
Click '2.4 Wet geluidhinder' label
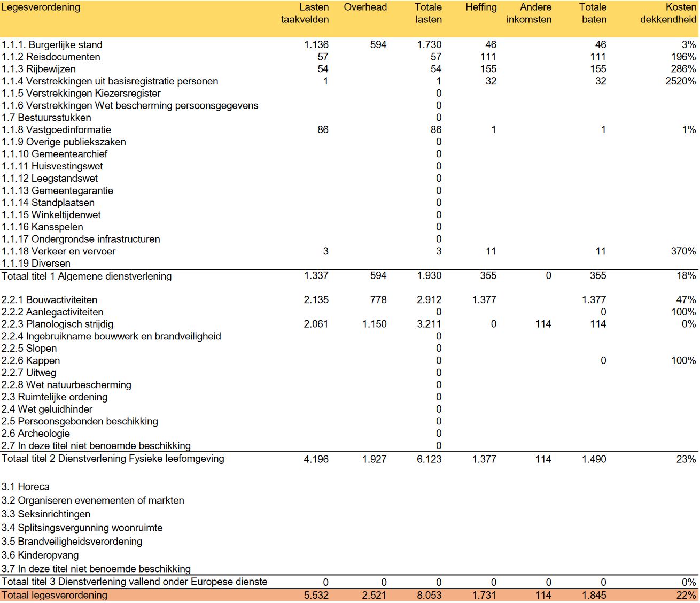click(x=47, y=409)
